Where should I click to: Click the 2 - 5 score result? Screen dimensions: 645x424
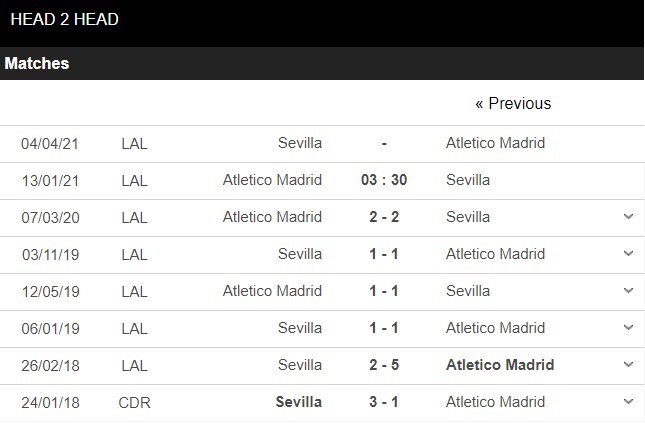384,365
